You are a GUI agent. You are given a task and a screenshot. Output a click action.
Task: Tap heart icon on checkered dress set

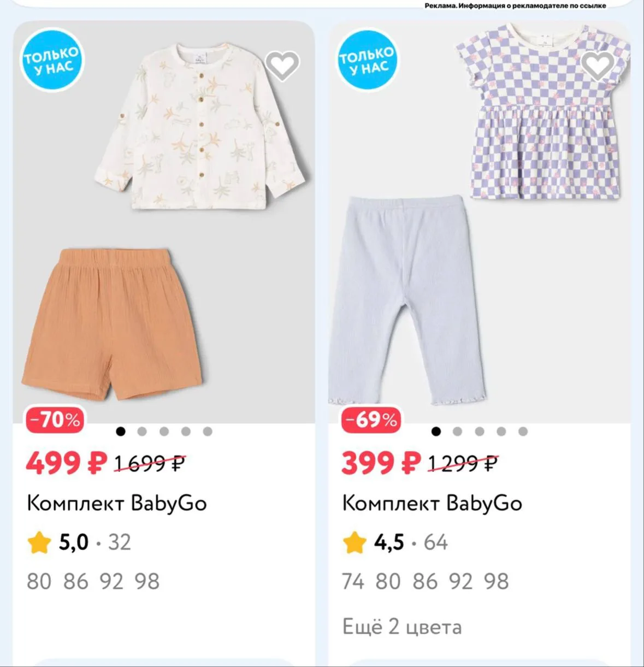598,66
